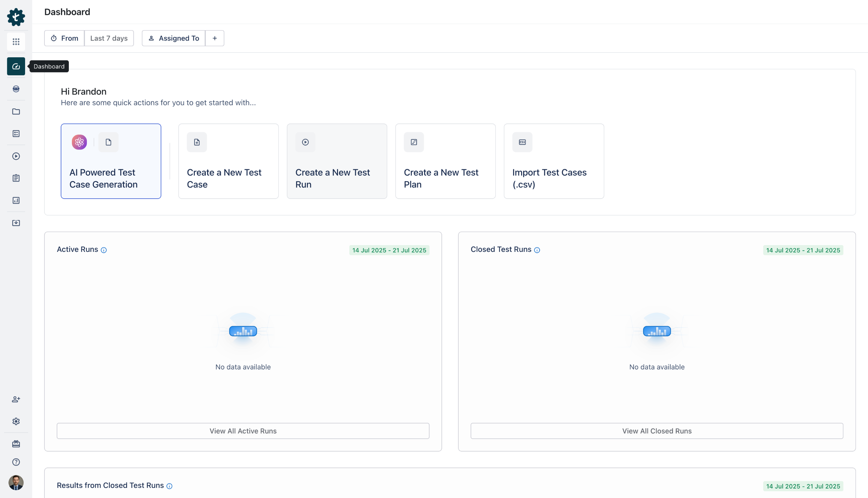868x498 pixels.
Task: Click the invite user icon in sidebar
Action: click(x=16, y=399)
